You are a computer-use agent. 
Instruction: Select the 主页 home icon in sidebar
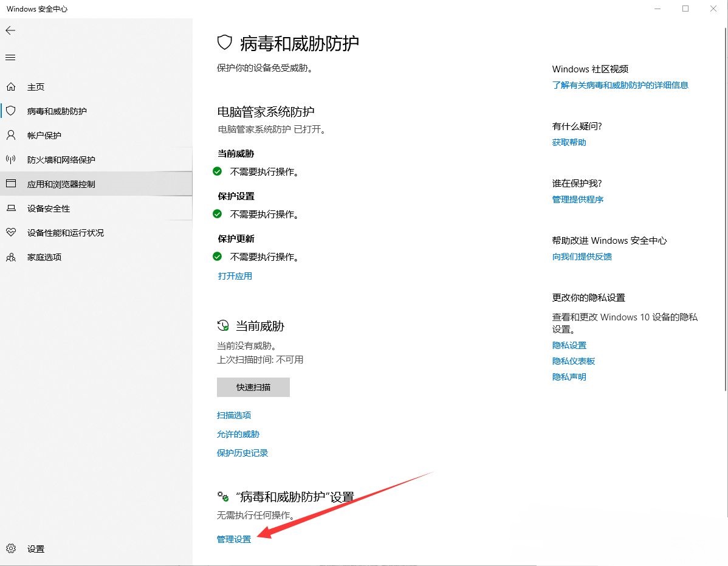[x=11, y=87]
